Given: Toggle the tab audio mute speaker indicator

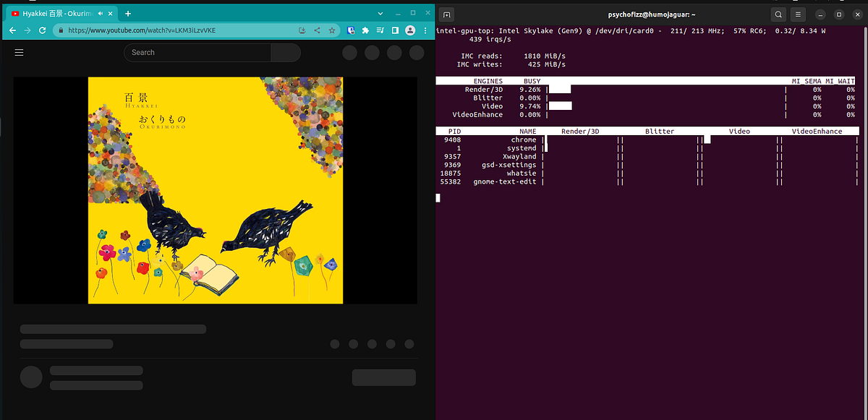Looking at the screenshot, I should [101, 13].
